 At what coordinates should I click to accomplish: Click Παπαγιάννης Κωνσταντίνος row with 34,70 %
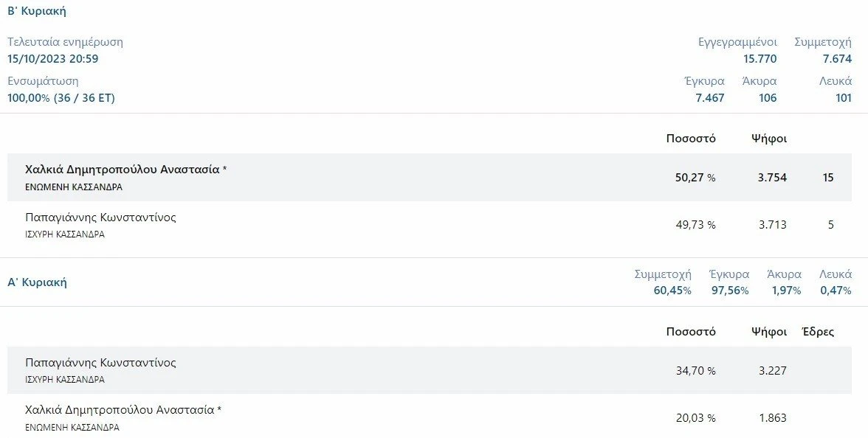[429, 370]
